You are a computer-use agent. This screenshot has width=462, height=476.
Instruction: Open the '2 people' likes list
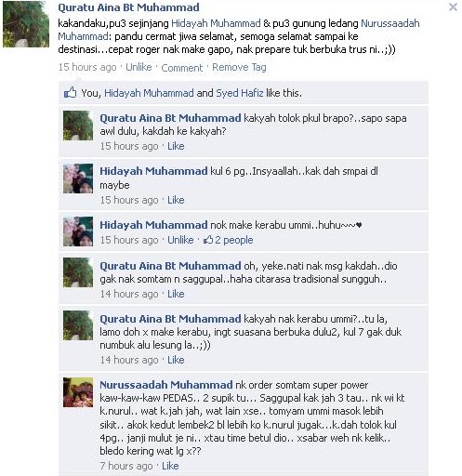tap(229, 240)
